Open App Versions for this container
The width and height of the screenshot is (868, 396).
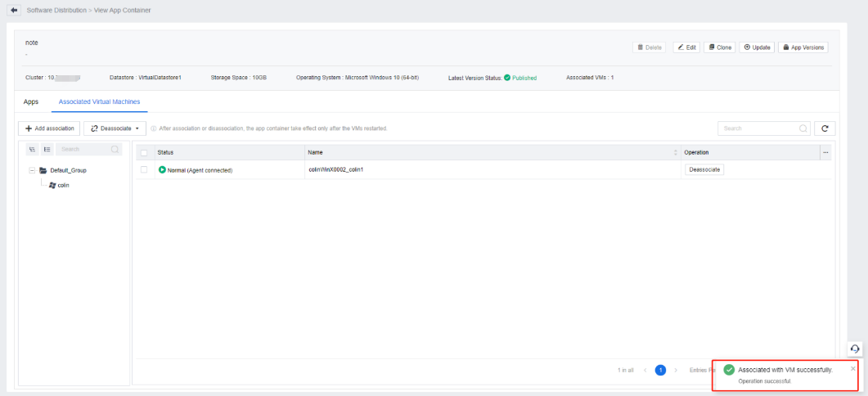[x=804, y=47]
